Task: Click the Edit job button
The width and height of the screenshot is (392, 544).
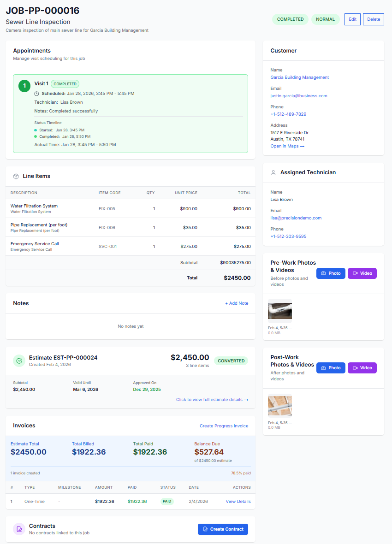Action: pos(352,19)
